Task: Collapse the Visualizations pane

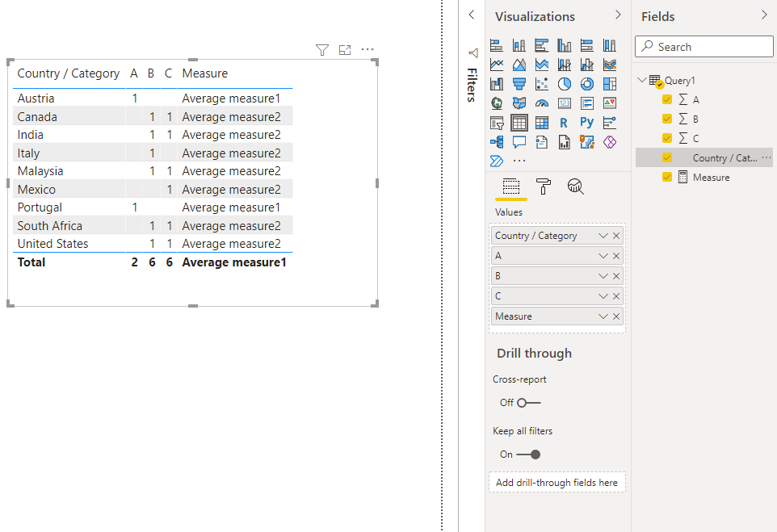Action: click(x=618, y=15)
